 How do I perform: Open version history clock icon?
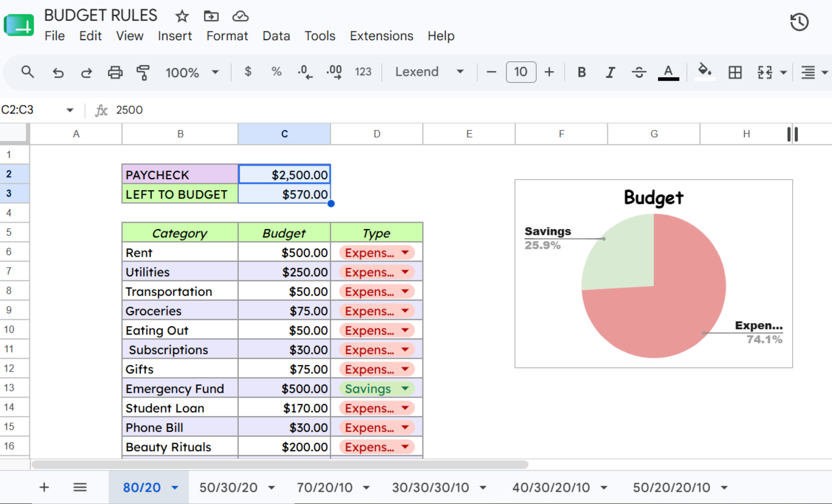799,22
